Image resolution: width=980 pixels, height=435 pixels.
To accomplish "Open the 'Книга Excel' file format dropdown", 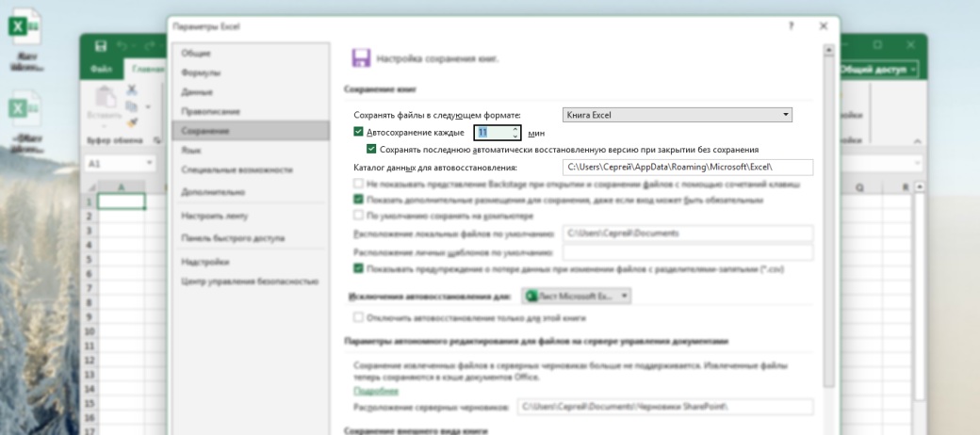I will click(677, 115).
